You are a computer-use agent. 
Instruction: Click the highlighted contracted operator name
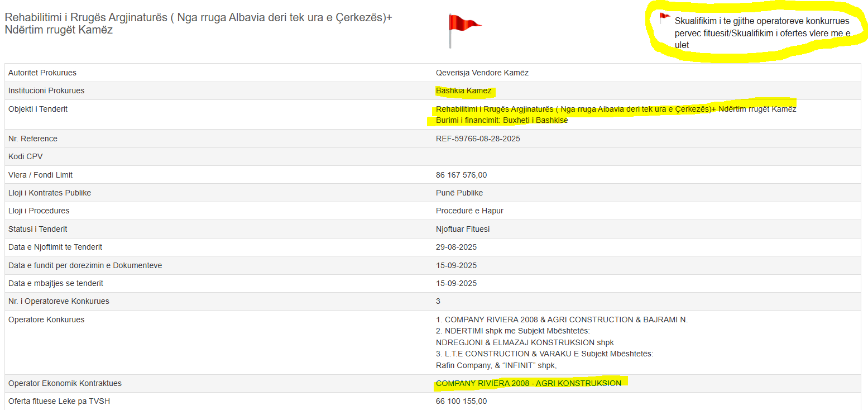click(528, 384)
